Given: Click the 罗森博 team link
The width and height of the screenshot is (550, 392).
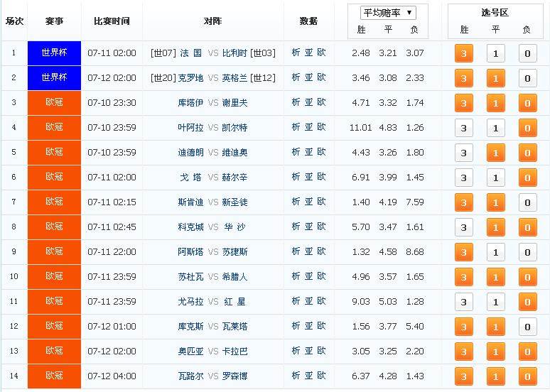Looking at the screenshot, I should 234,376.
